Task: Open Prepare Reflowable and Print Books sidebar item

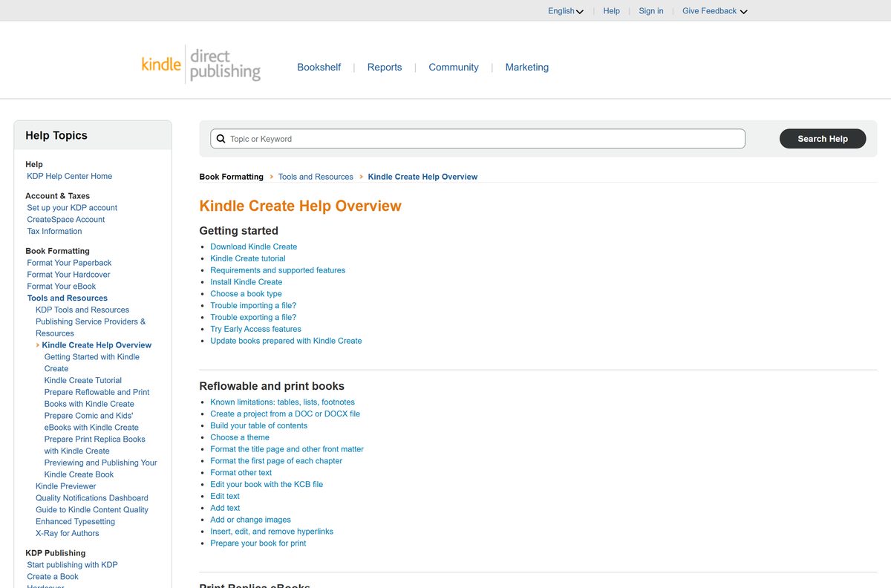Action: [97, 398]
